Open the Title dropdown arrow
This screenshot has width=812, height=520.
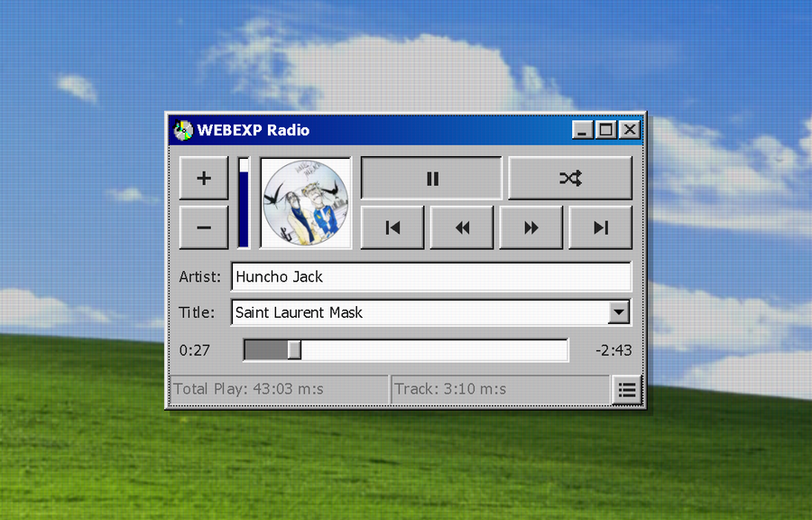tap(618, 312)
